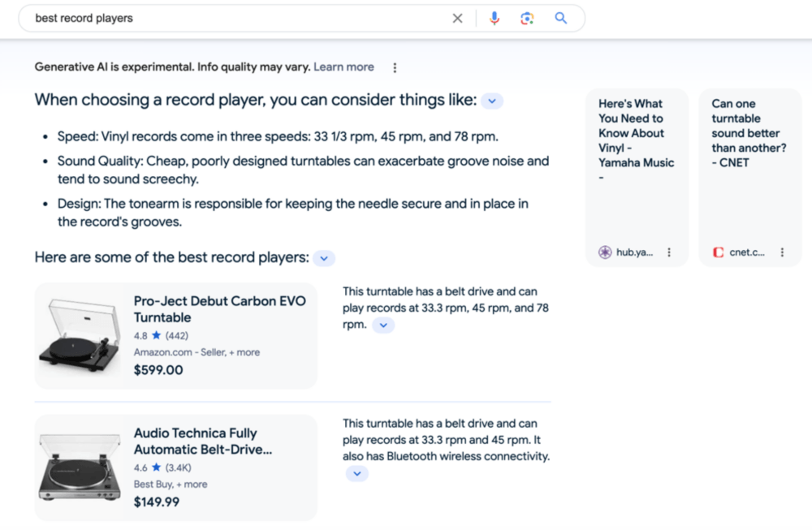The image size is (812, 530).
Task: Open Google Lens image search
Action: coord(527,18)
